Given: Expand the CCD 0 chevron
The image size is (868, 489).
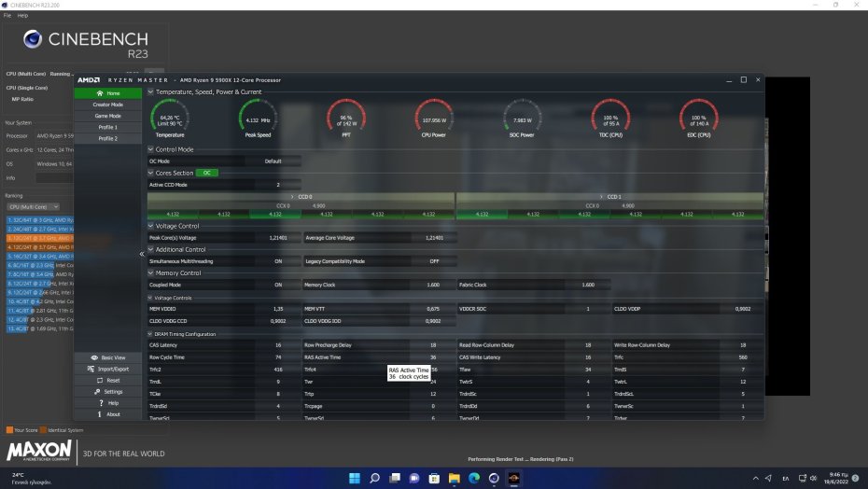Looking at the screenshot, I should click(x=292, y=197).
